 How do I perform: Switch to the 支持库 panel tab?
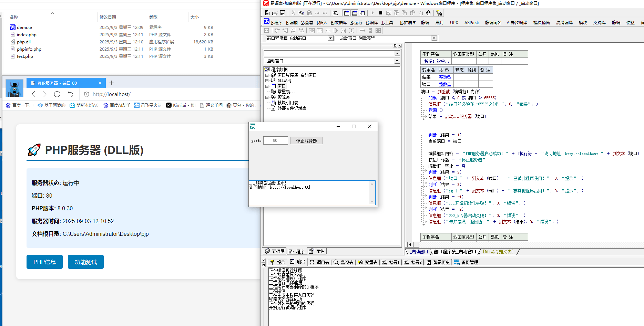point(275,251)
